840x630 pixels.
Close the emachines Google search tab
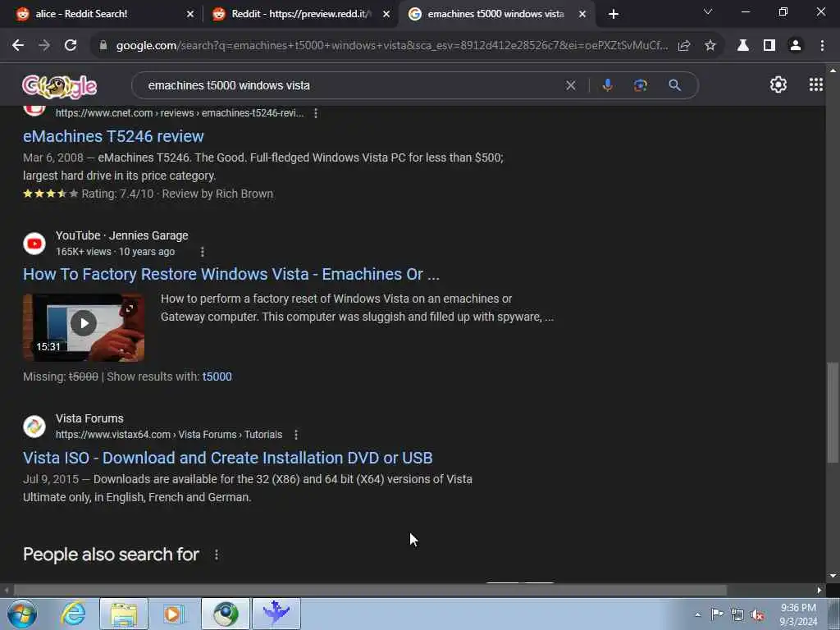(x=582, y=14)
